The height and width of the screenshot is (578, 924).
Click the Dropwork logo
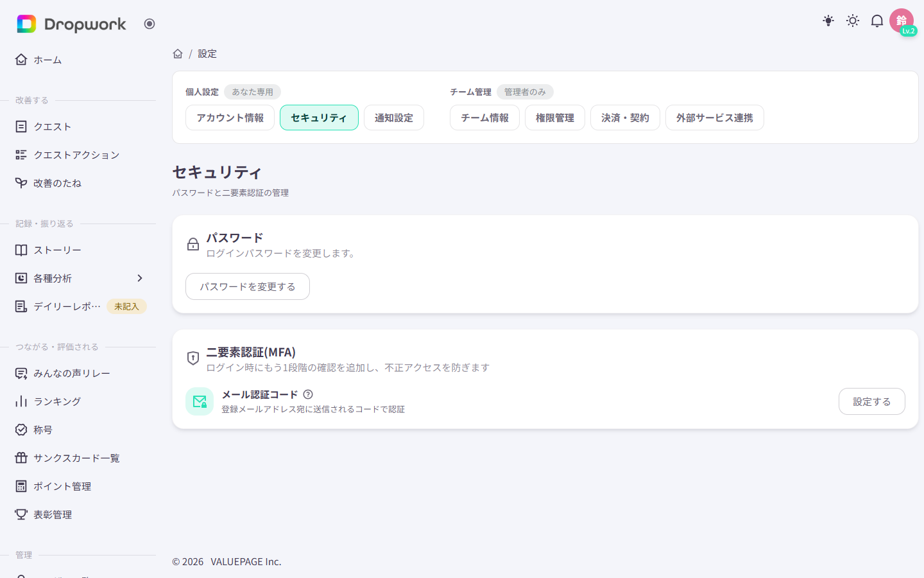tap(71, 24)
